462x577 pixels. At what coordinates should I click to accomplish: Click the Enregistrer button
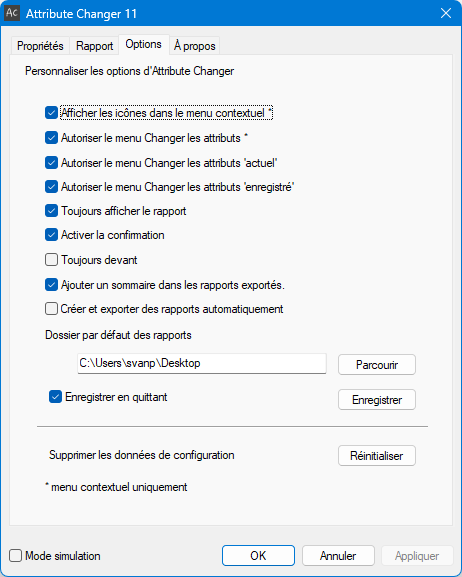[377, 400]
